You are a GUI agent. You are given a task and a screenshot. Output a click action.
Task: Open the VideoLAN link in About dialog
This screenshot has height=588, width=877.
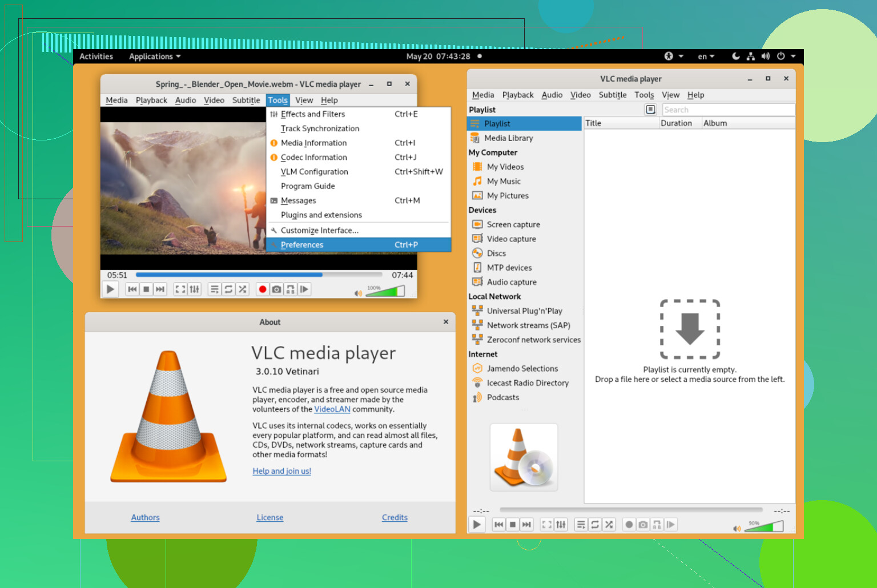(x=332, y=409)
